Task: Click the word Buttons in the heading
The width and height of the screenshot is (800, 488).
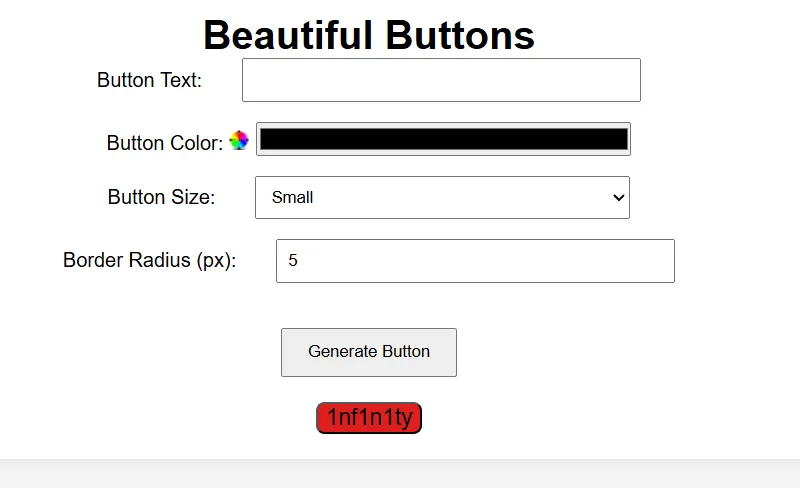Action: tap(460, 35)
